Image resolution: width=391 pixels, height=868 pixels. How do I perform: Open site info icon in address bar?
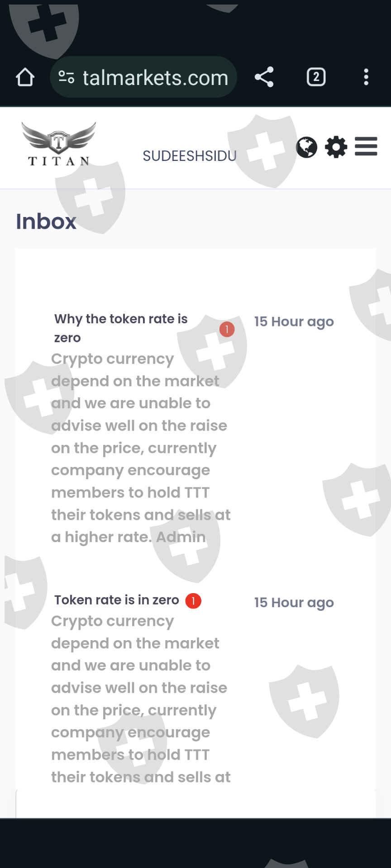click(x=67, y=77)
